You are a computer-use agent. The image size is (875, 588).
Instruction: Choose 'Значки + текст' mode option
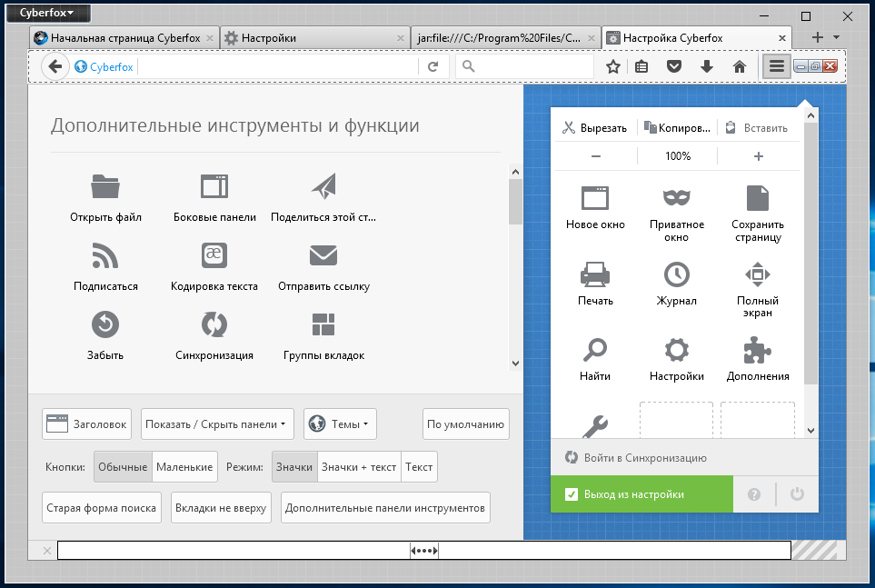point(359,467)
